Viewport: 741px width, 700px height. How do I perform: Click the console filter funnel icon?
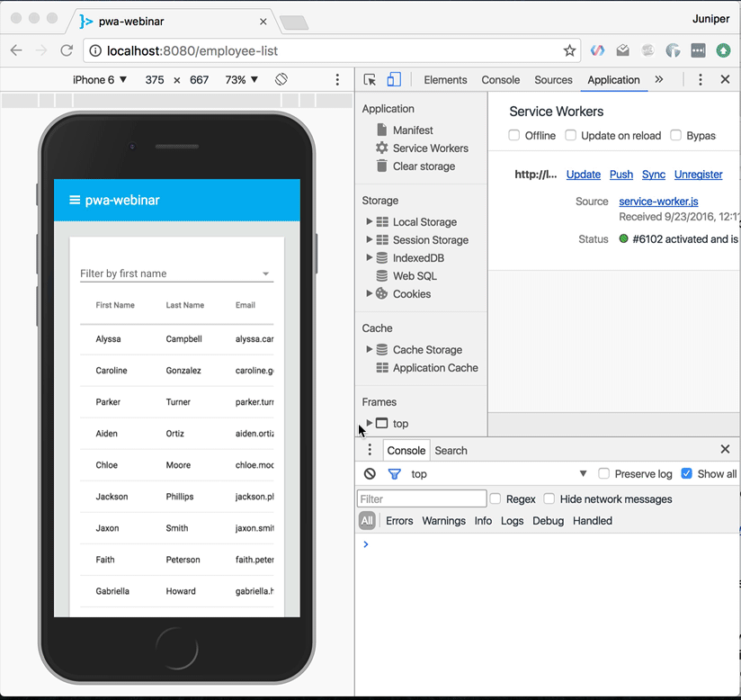tap(394, 474)
